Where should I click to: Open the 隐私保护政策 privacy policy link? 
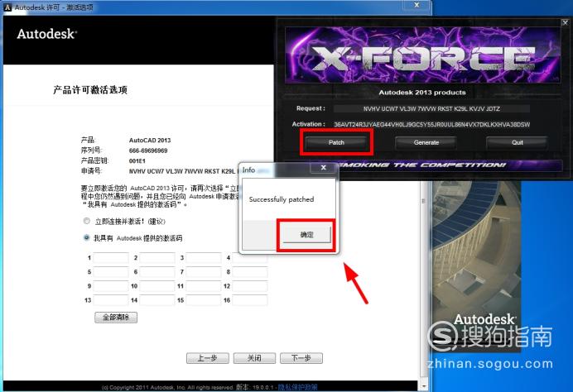pos(297,387)
